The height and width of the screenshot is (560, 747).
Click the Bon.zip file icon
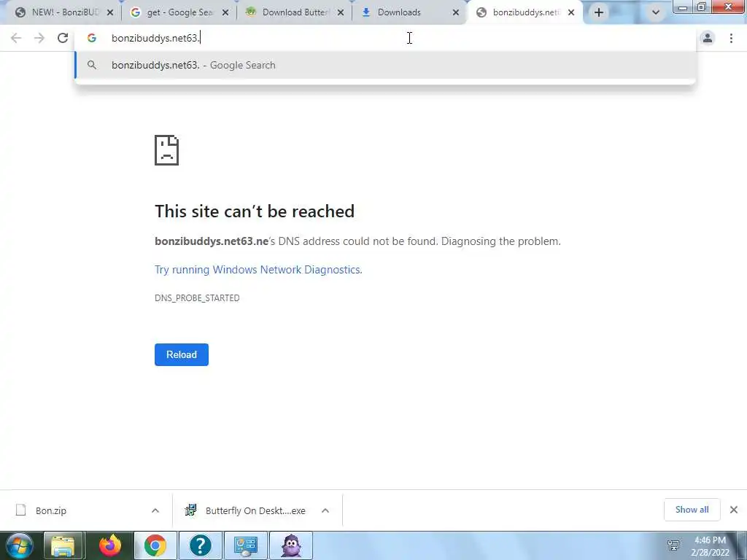(x=20, y=510)
